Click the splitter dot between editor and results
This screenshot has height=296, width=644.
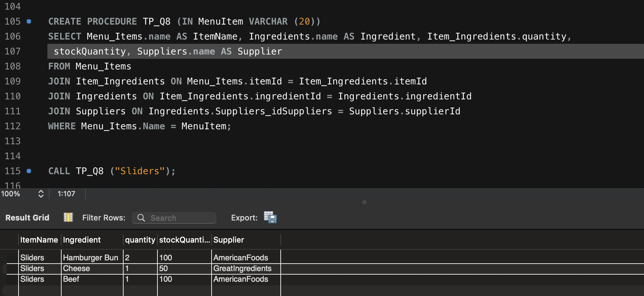click(364, 202)
